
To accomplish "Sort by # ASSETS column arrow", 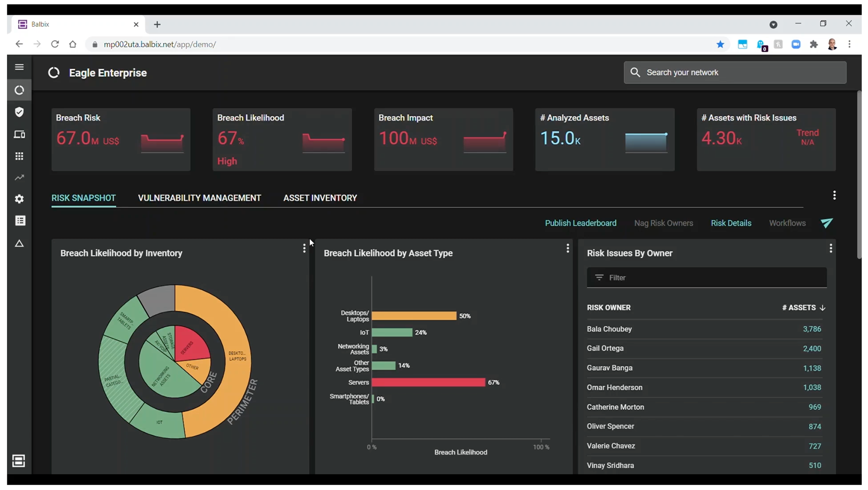I will coord(822,308).
